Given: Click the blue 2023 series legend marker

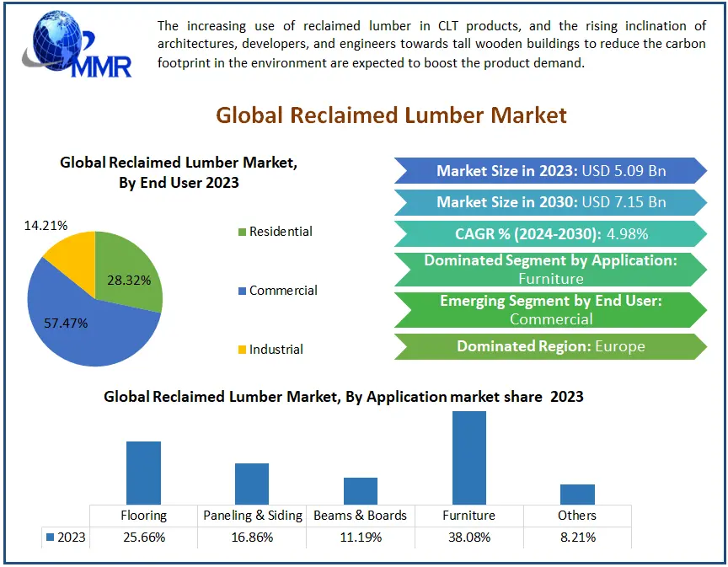Looking at the screenshot, I should click(x=51, y=538).
